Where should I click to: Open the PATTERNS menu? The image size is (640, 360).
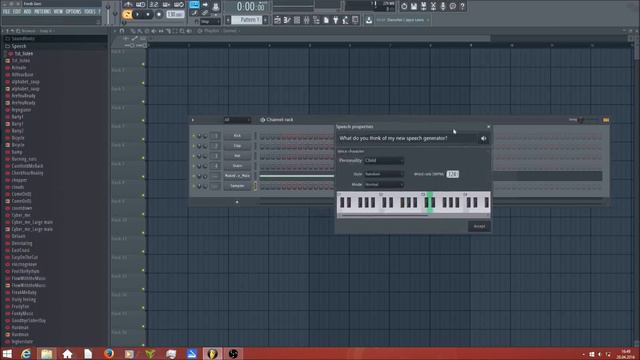pyautogui.click(x=42, y=12)
